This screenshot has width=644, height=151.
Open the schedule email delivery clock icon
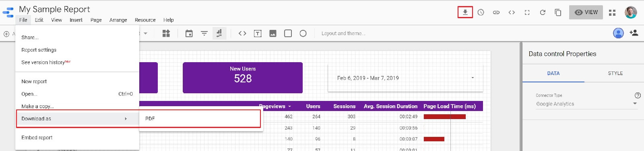coord(481,13)
